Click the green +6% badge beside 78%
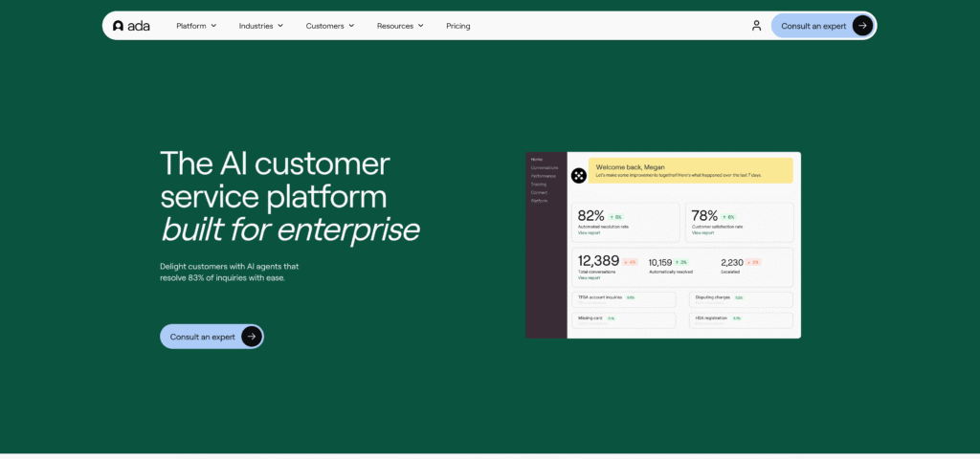The height and width of the screenshot is (459, 980). (x=729, y=217)
